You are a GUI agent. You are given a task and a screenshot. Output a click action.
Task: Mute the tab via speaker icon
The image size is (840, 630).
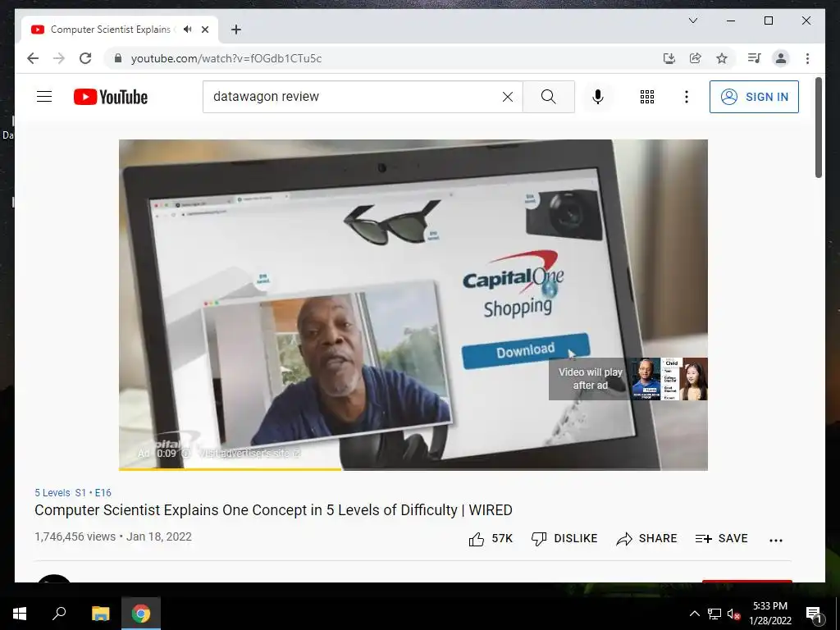(188, 30)
